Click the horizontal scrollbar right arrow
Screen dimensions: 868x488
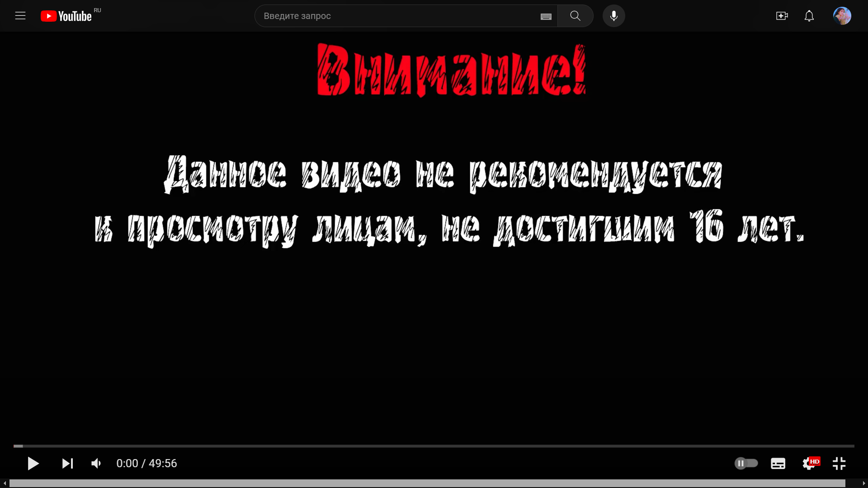(x=863, y=483)
